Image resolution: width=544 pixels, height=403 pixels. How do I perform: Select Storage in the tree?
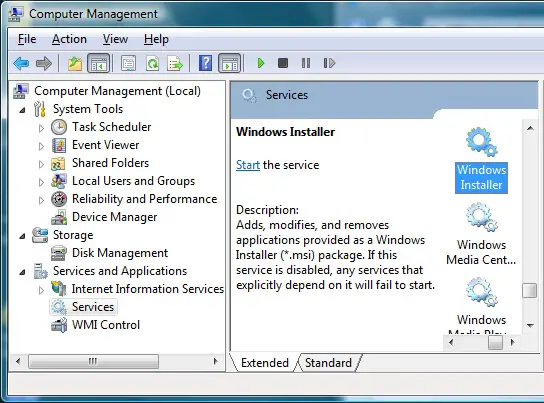coord(73,235)
